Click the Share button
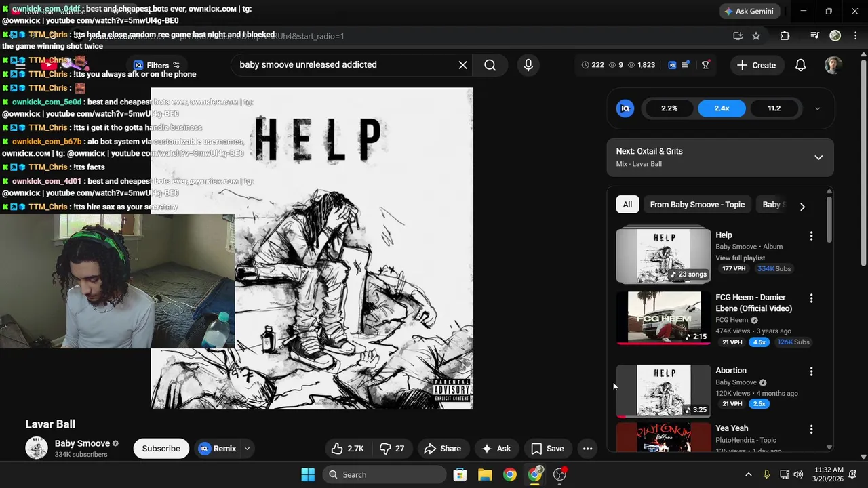The image size is (868, 488). pos(442,449)
